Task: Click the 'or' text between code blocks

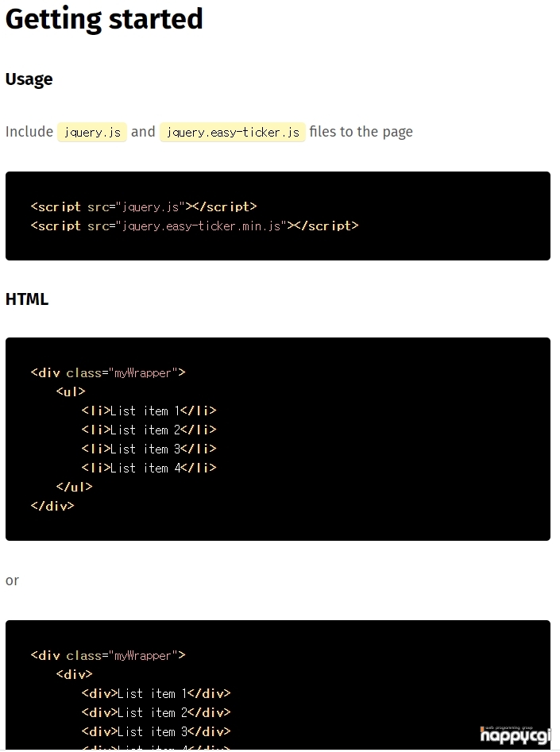Action: 12,580
